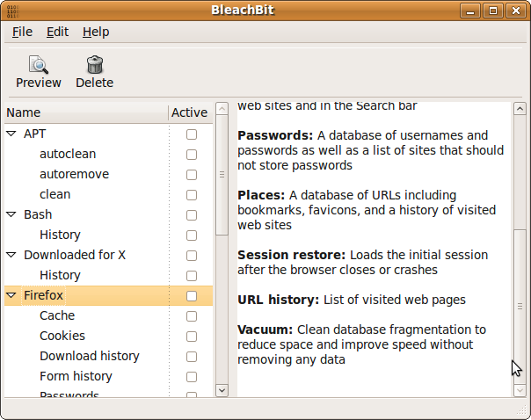This screenshot has width=531, height=420.
Task: Select the Download history tree item
Action: tap(89, 356)
